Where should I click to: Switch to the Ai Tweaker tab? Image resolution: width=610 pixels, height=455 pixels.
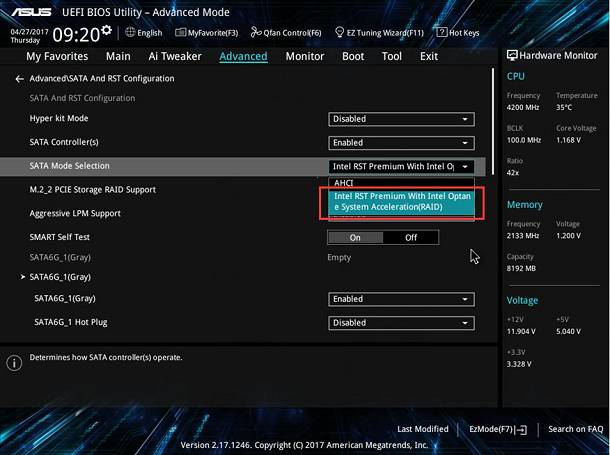[175, 56]
